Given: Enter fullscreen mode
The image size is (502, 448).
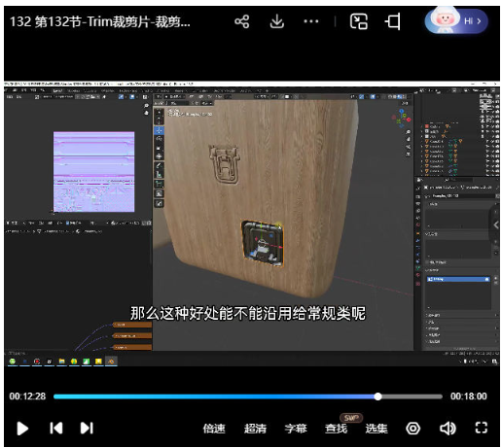Looking at the screenshot, I should pos(482,428).
